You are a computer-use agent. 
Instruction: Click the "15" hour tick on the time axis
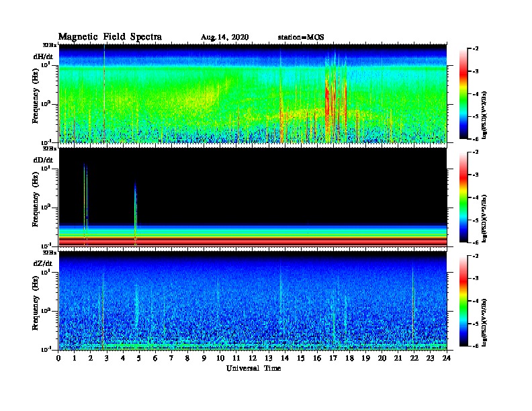(301, 359)
